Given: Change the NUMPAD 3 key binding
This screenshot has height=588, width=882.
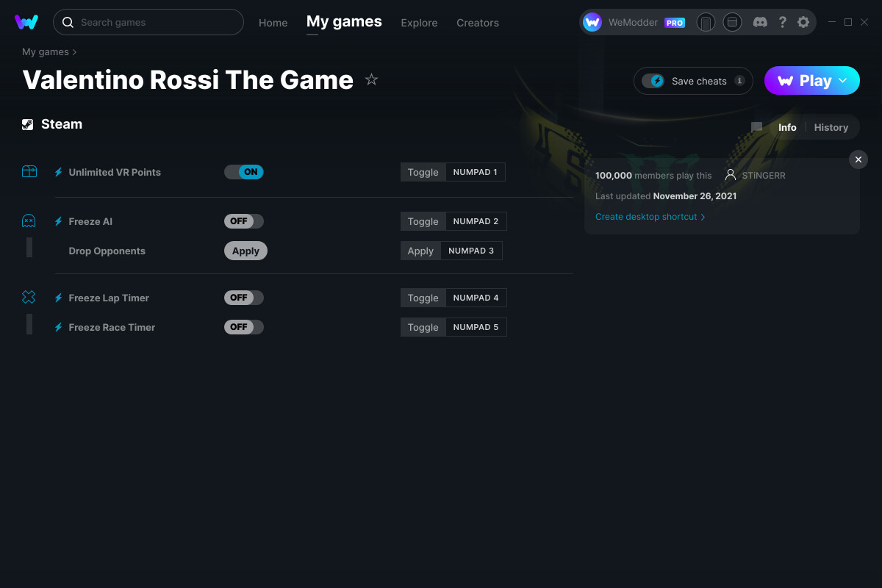Looking at the screenshot, I should coord(471,251).
